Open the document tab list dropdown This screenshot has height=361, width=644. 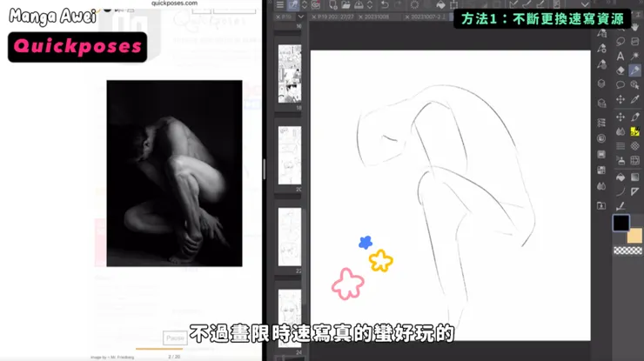pos(301,17)
